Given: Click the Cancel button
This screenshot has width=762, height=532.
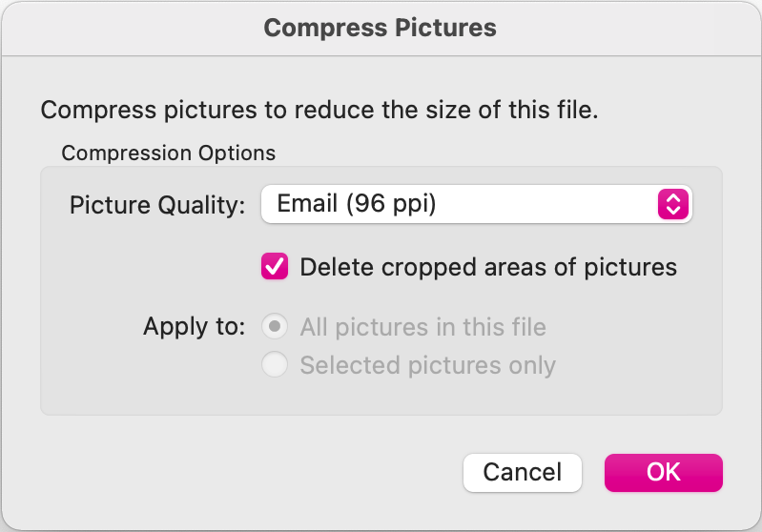Looking at the screenshot, I should coord(522,472).
